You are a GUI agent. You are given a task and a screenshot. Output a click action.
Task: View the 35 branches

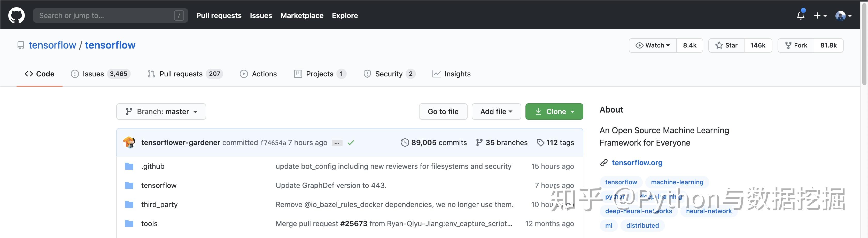501,142
